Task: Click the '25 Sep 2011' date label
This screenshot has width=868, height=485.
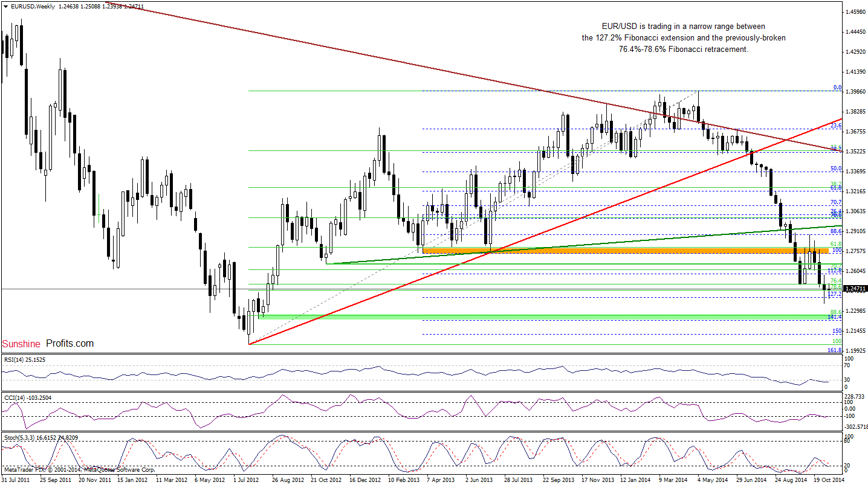Action: pos(56,480)
